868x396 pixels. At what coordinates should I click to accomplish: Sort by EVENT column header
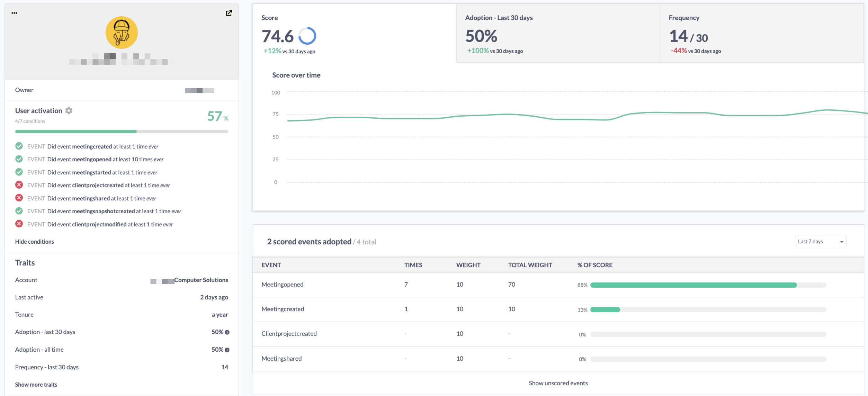(271, 265)
